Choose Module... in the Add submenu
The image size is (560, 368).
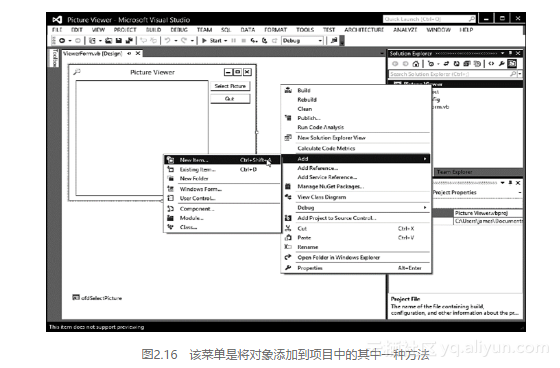[x=222, y=218]
